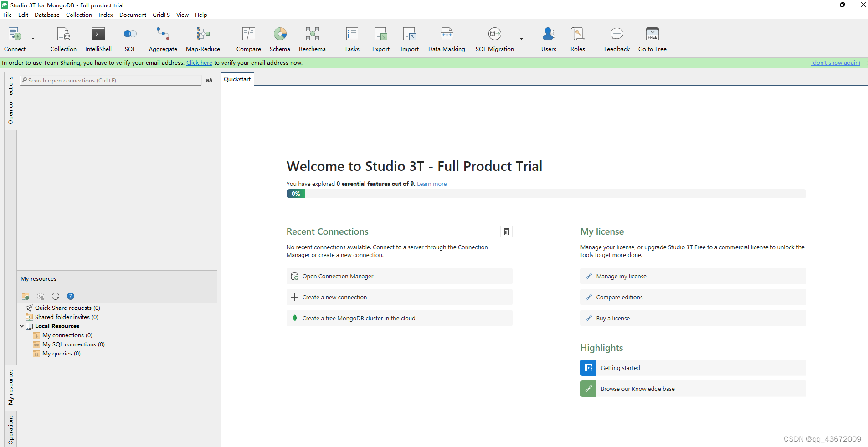Open the File menu
The image size is (868, 447).
(x=7, y=15)
